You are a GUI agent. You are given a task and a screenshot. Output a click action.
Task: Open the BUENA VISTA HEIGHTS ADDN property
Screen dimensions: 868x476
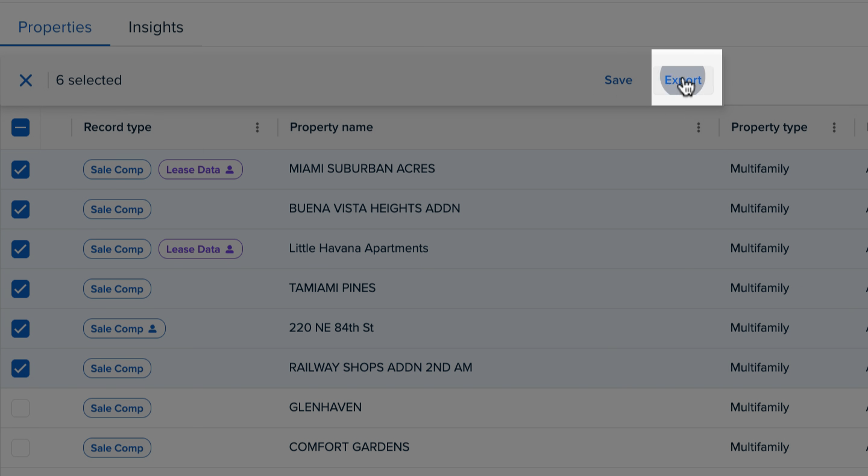374,208
